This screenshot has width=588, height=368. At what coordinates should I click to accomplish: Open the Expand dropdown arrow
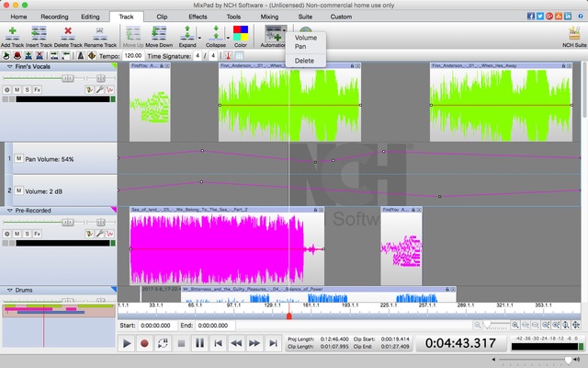199,38
